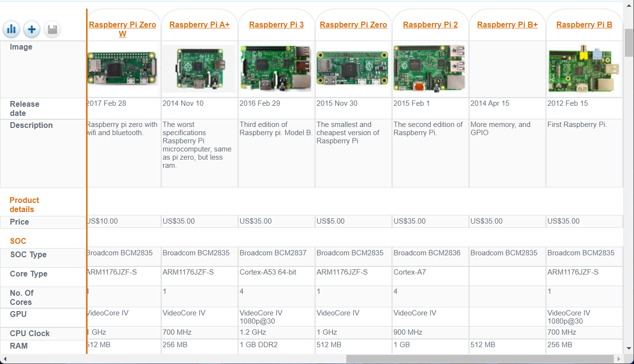Open the comparison chart statistics view
This screenshot has height=364, width=634.
(x=11, y=29)
